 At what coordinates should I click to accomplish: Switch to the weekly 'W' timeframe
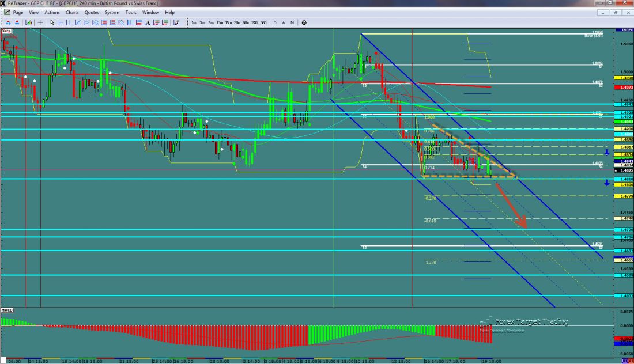click(x=284, y=22)
